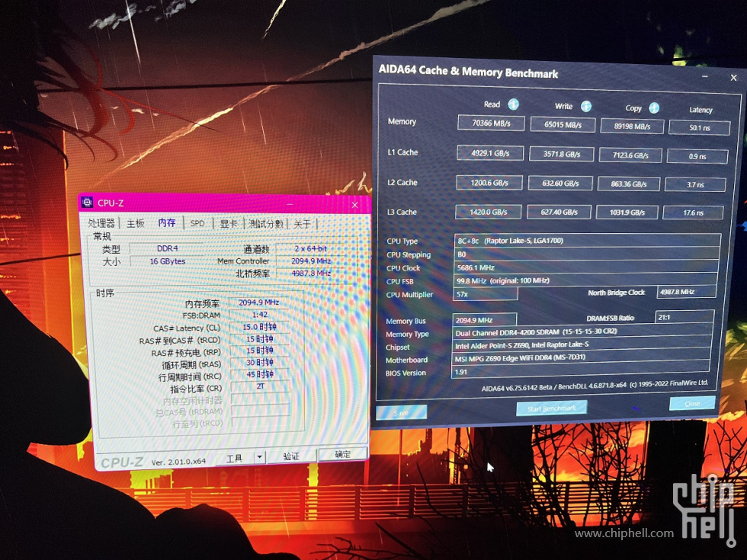This screenshot has width=747, height=560.
Task: Click the Memory Type field Dual Channel DDR4-4200
Action: pos(582,332)
